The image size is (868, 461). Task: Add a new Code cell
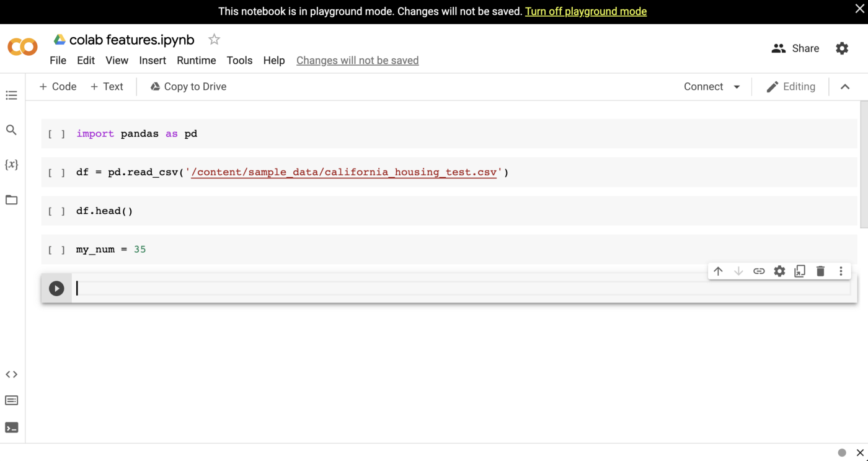58,87
